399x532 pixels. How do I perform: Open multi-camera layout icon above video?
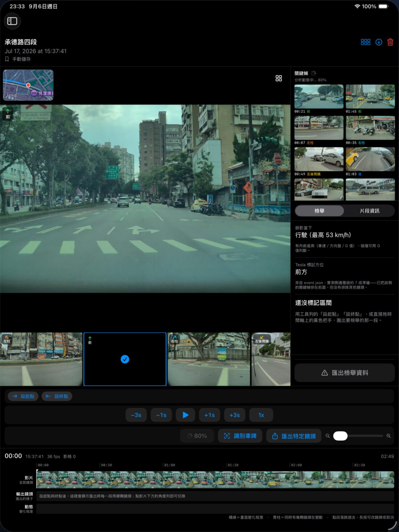click(x=279, y=78)
